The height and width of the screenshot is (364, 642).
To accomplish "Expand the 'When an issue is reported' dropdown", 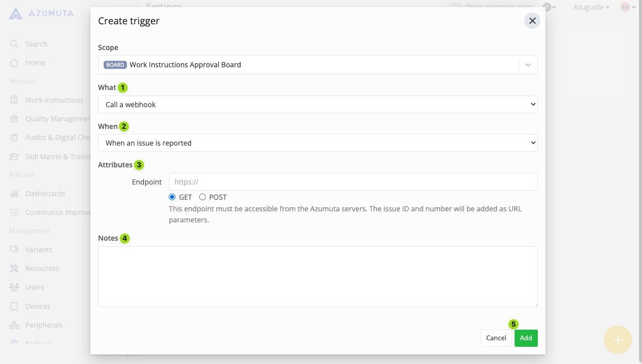I will point(317,143).
